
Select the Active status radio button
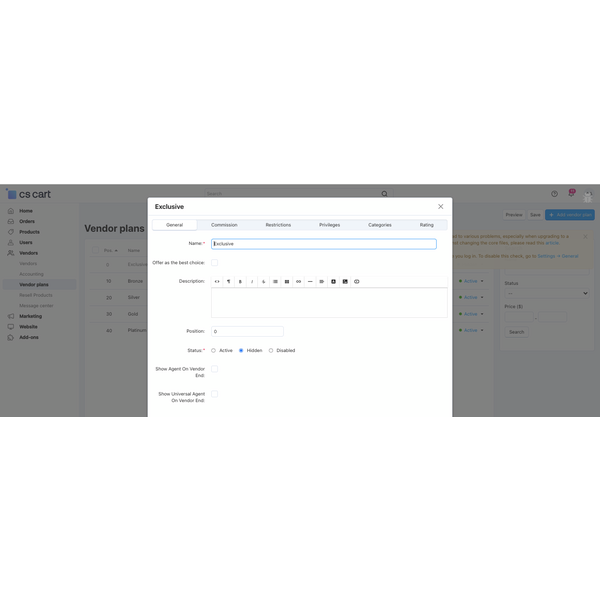[213, 351]
